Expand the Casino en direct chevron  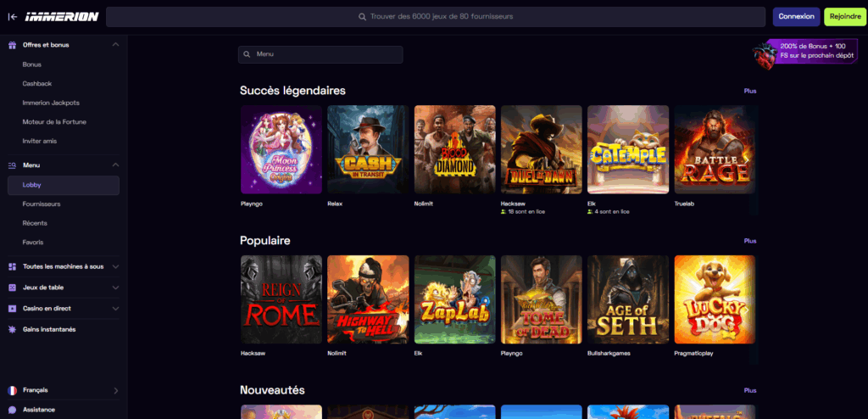115,309
